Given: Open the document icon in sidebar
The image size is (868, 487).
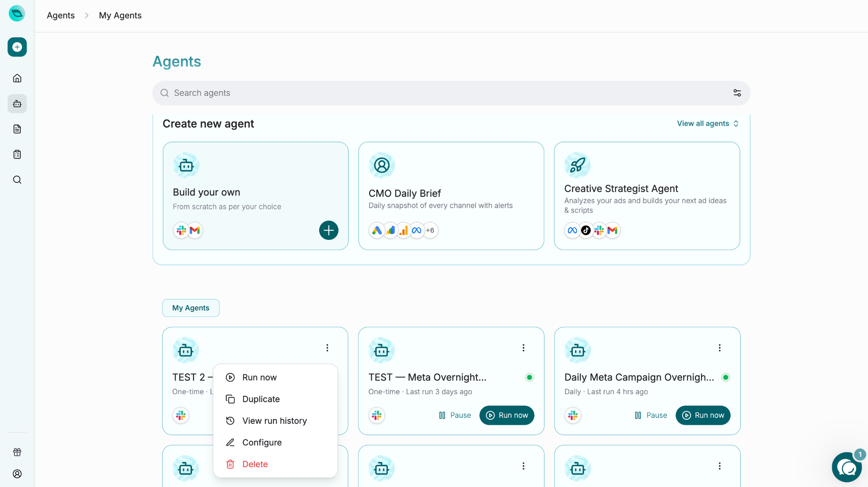Looking at the screenshot, I should (17, 129).
